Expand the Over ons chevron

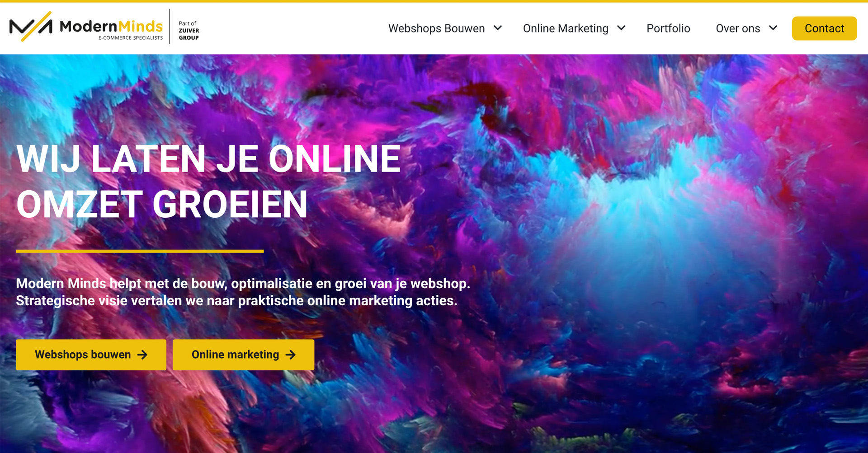(773, 28)
